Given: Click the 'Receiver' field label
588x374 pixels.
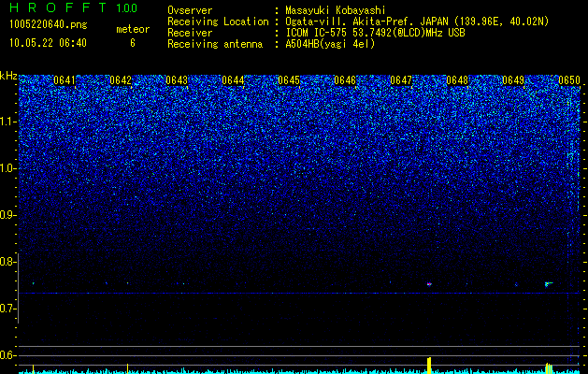Looking at the screenshot, I should (x=190, y=33).
